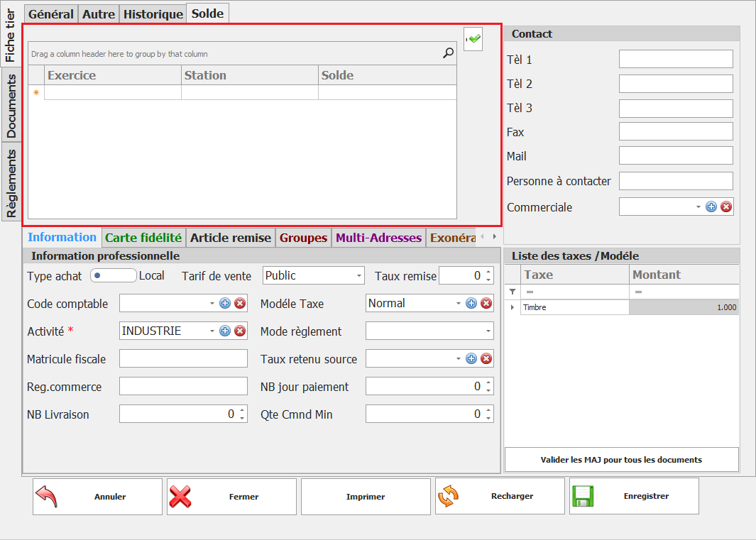
Task: Increase the Taux remise value
Action: (488, 272)
